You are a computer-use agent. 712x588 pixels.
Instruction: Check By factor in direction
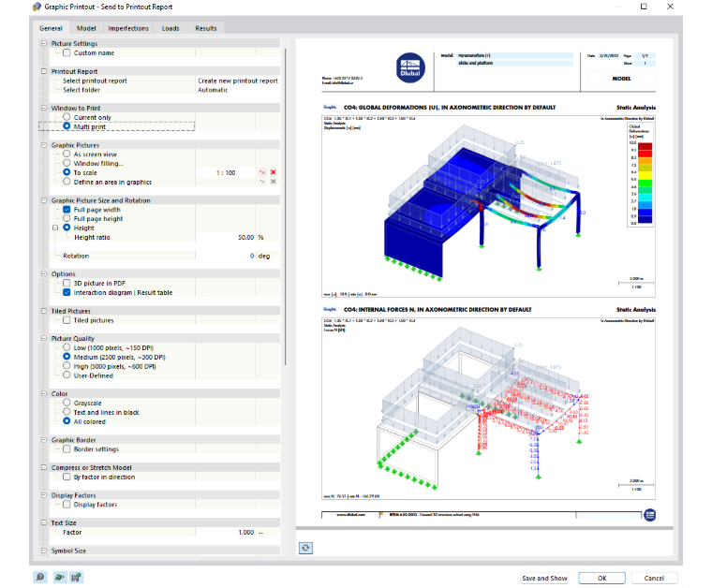coord(67,477)
